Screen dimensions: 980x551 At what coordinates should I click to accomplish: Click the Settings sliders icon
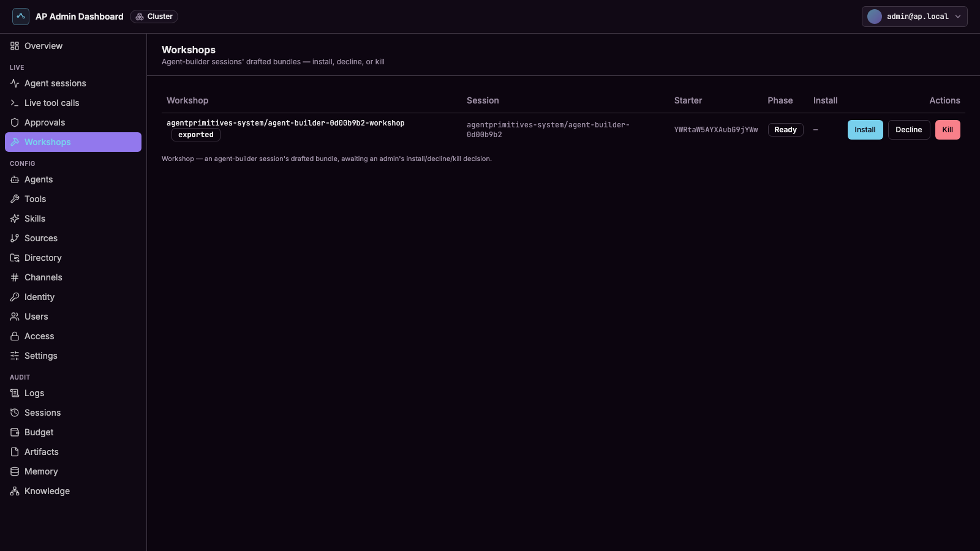tap(15, 356)
